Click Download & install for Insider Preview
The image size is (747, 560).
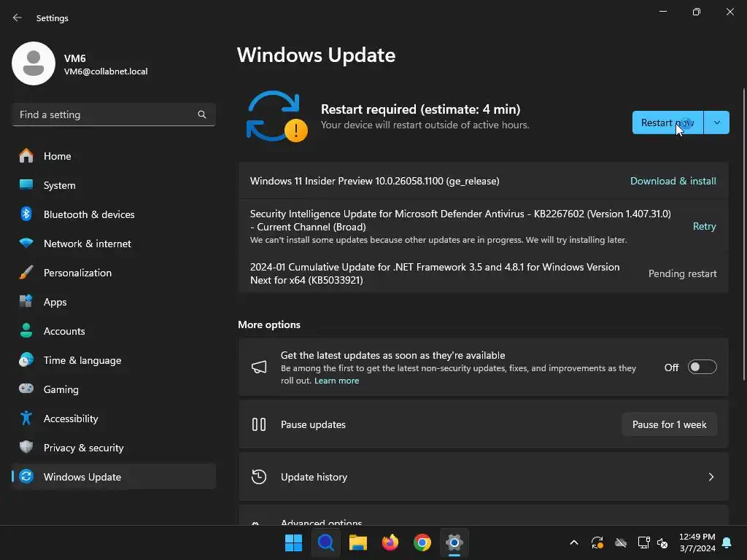click(x=673, y=181)
